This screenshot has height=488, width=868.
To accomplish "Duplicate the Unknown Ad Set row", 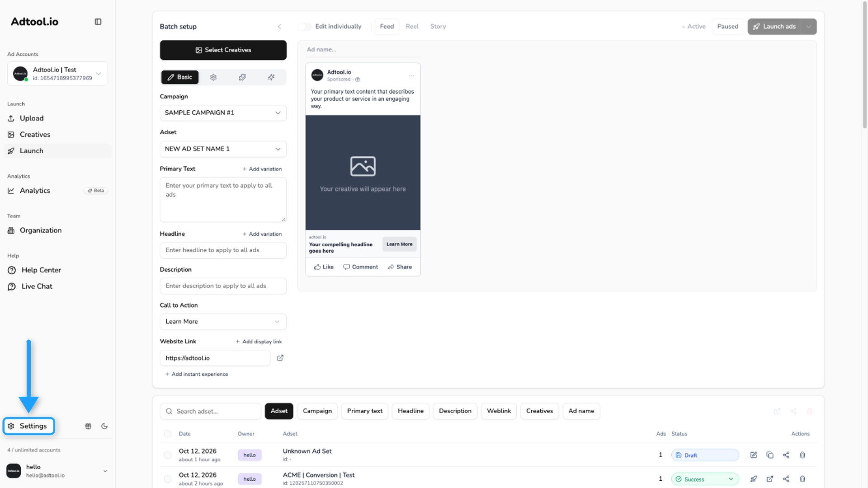I will click(770, 455).
